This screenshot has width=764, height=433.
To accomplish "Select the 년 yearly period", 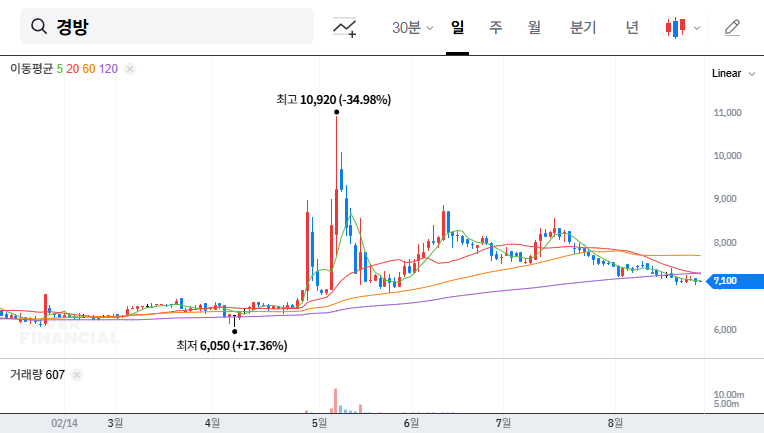I will (x=632, y=27).
